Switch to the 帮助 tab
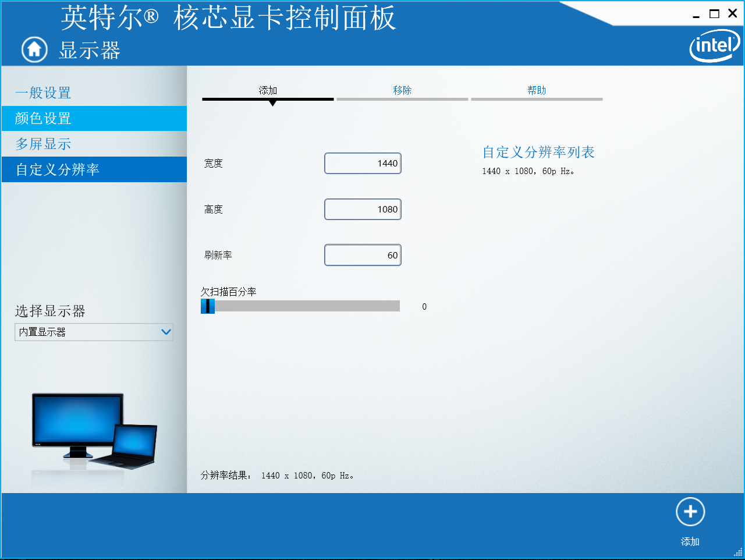Viewport: 745px width, 560px height. (537, 91)
